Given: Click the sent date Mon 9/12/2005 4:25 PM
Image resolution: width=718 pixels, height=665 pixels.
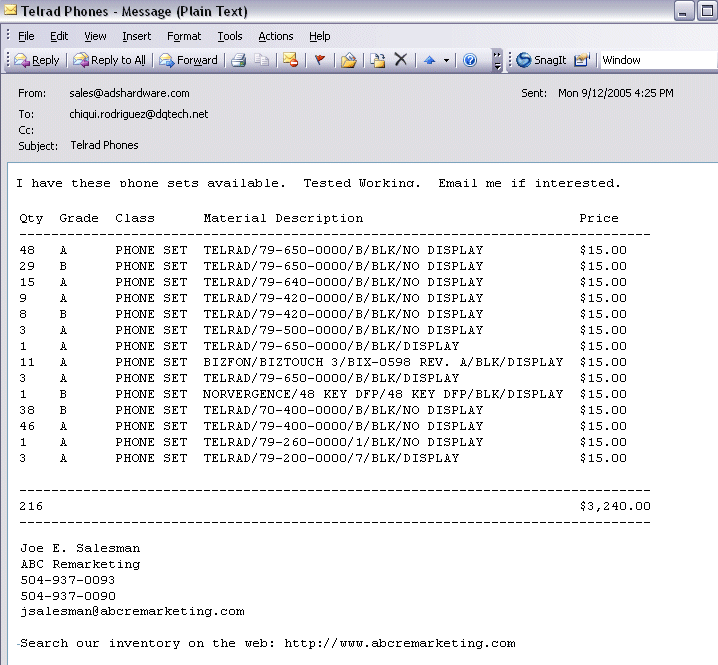Looking at the screenshot, I should point(615,93).
